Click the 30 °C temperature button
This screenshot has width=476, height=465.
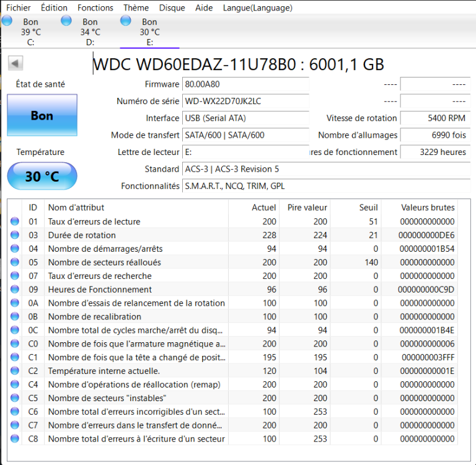[x=42, y=176]
